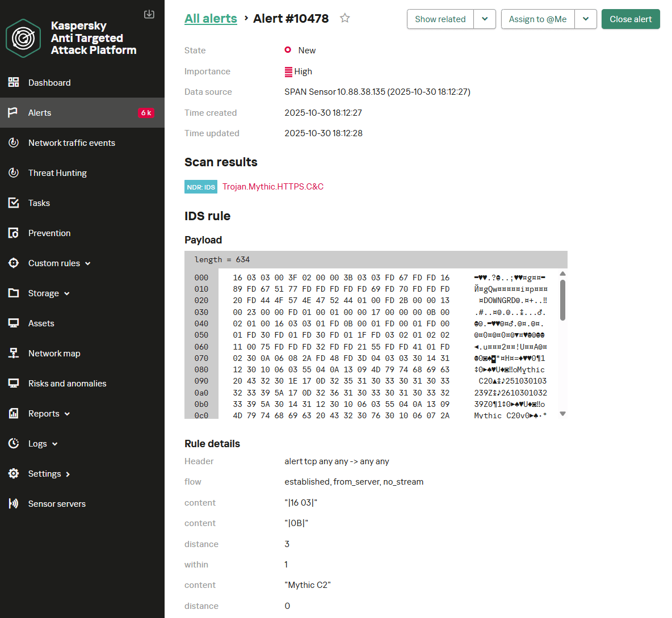The height and width of the screenshot is (618, 672).
Task: Open the Trojan.Mythic.HTTPS.C&C detection link
Action: (272, 186)
